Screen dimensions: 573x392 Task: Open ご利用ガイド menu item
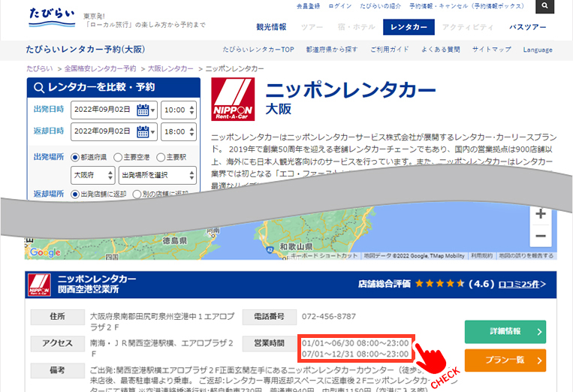pos(390,50)
